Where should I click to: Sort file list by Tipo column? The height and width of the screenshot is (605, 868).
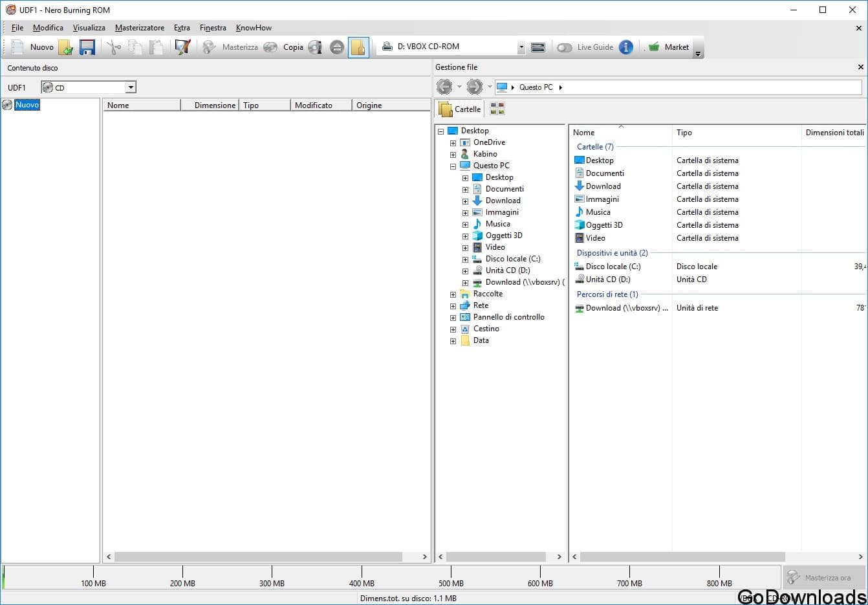click(x=736, y=133)
